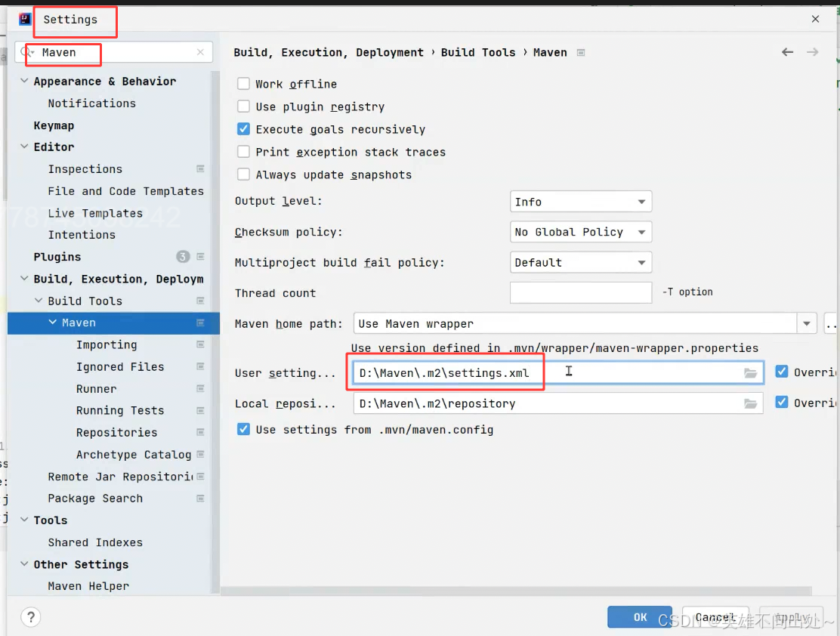The image size is (840, 636).
Task: Click project icon next to Inspections
Action: click(200, 168)
